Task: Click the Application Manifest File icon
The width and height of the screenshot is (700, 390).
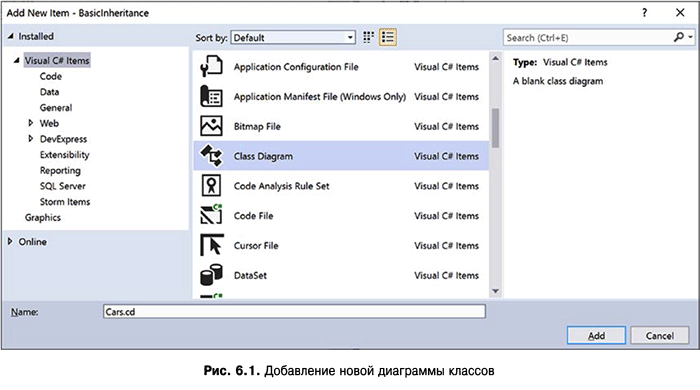Action: point(211,96)
